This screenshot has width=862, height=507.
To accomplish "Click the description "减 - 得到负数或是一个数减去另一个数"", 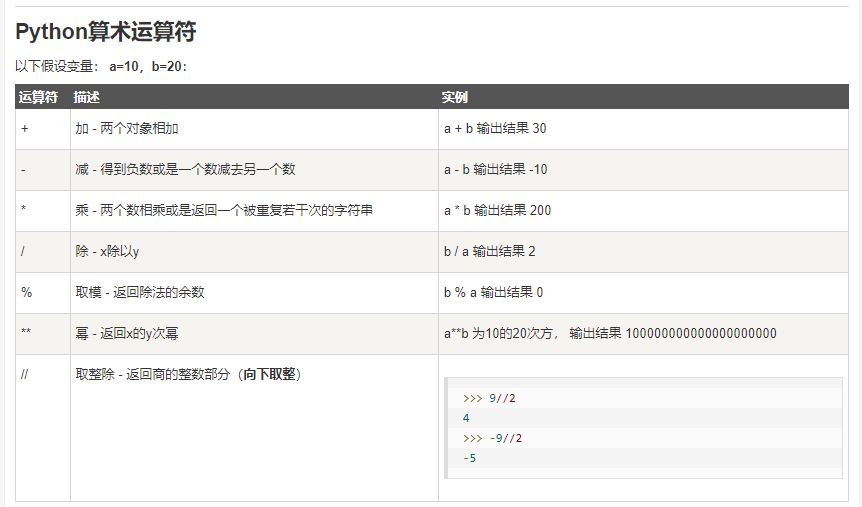I will tap(185, 169).
